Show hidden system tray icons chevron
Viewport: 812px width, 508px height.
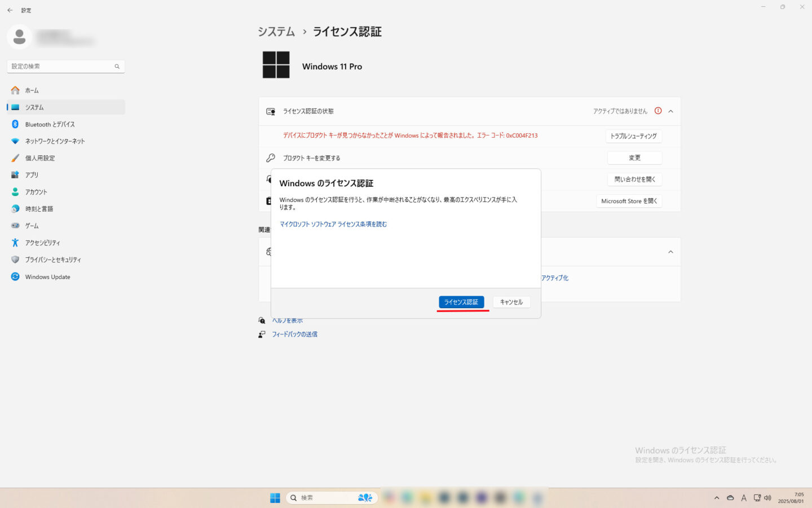pyautogui.click(x=717, y=498)
